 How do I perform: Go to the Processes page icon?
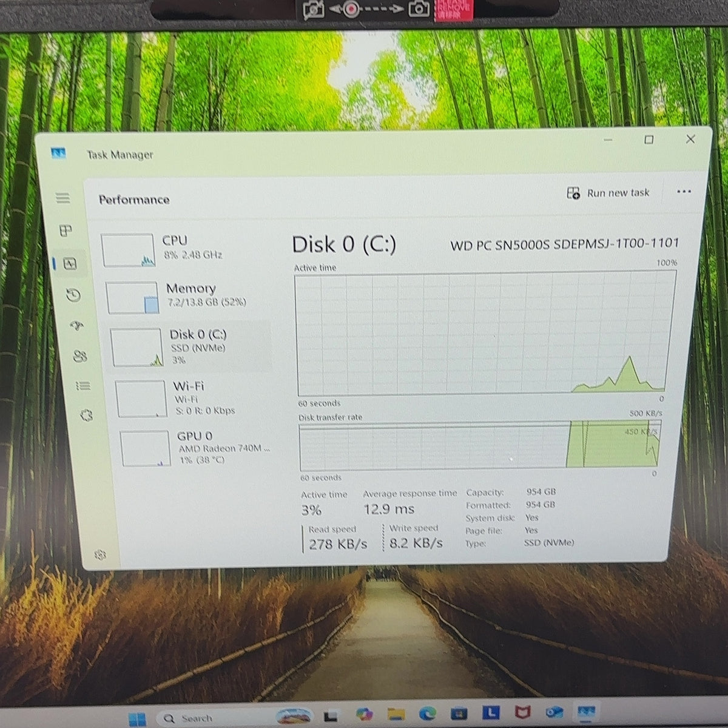tap(66, 231)
